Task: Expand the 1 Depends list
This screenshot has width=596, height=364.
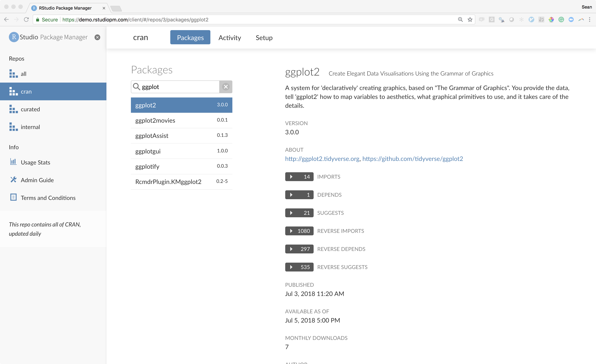Action: pos(299,195)
